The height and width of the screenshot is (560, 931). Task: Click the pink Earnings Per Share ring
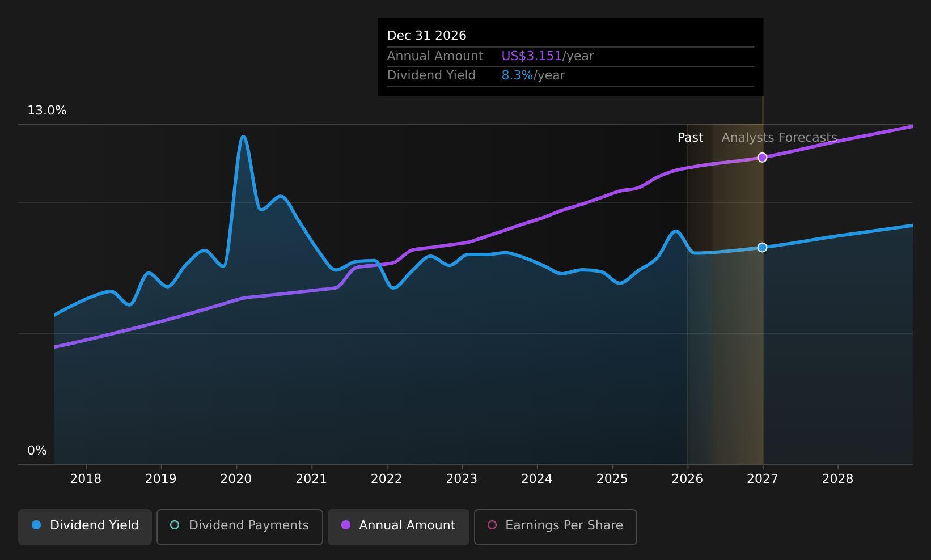tap(492, 525)
